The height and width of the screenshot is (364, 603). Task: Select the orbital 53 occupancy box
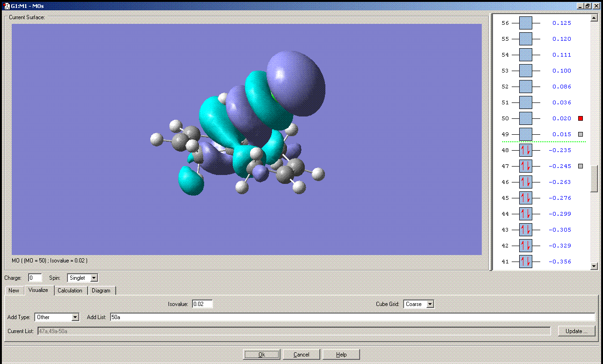coord(526,71)
